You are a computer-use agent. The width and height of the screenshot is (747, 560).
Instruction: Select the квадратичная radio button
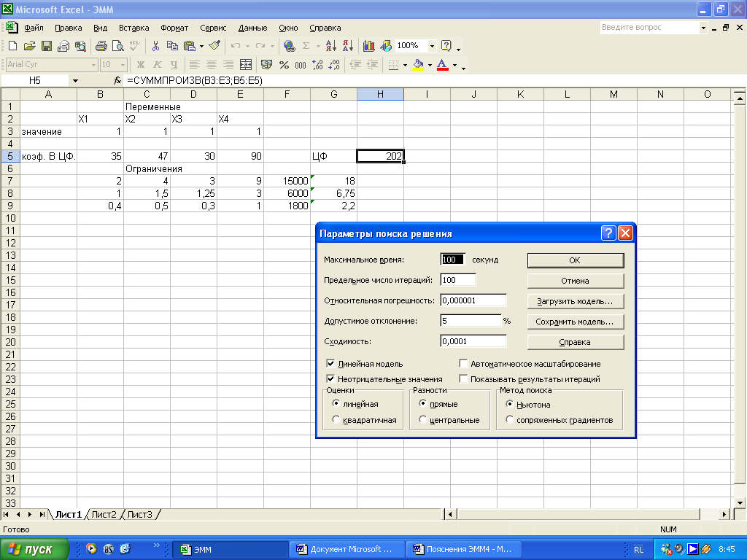(336, 420)
